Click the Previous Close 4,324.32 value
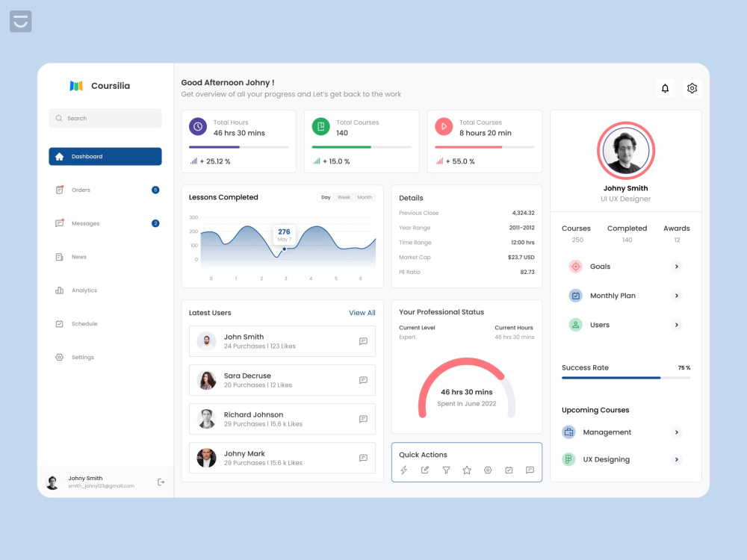The height and width of the screenshot is (560, 747). [523, 213]
